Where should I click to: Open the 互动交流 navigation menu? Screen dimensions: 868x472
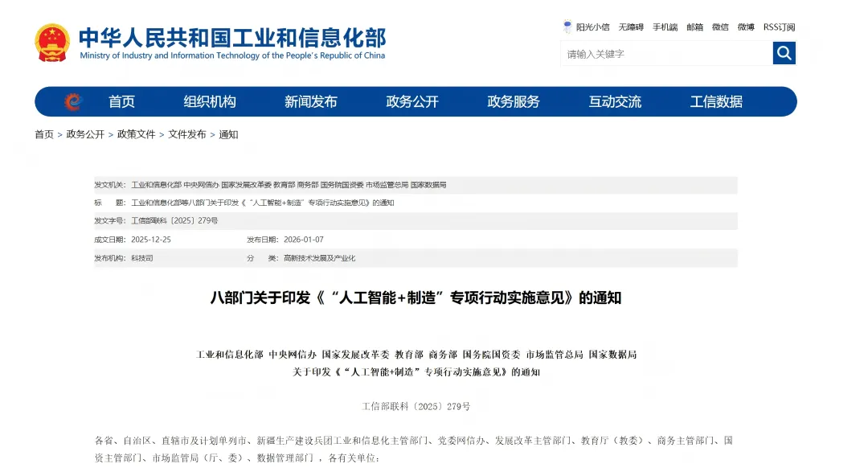614,101
